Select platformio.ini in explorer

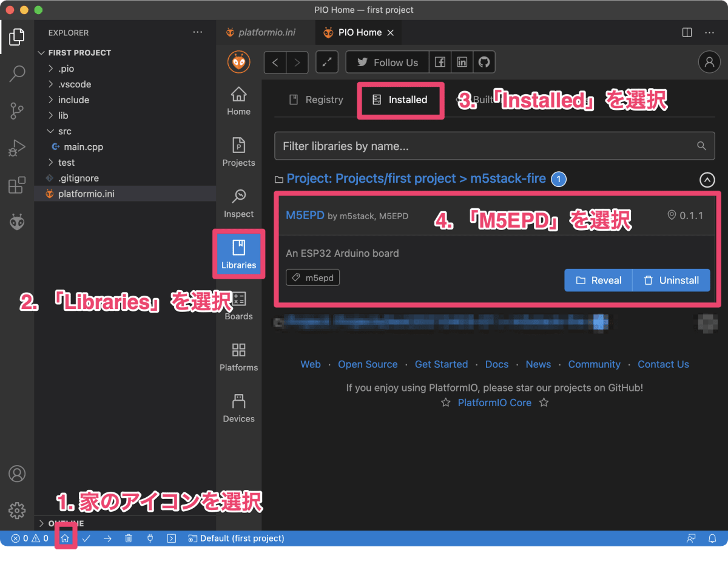click(126, 194)
